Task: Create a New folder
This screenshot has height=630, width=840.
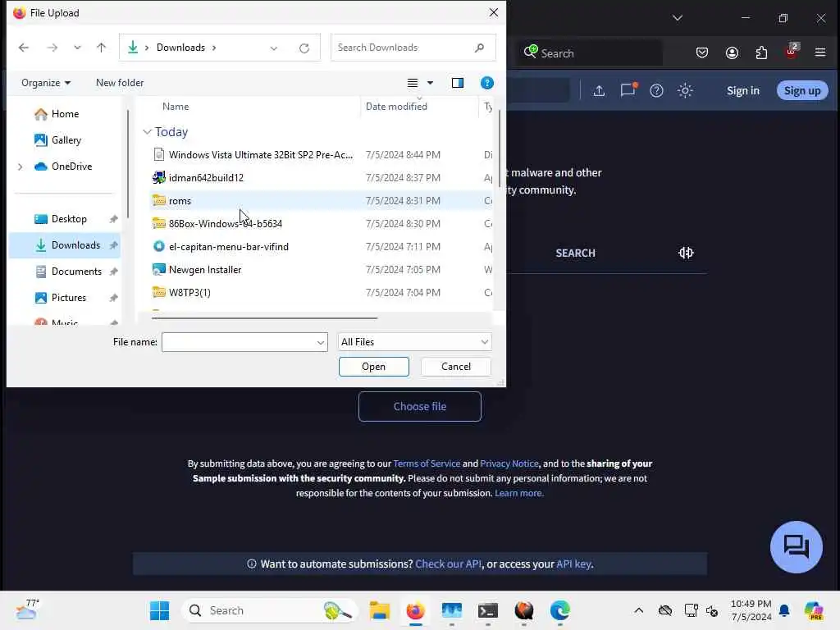Action: pyautogui.click(x=120, y=83)
